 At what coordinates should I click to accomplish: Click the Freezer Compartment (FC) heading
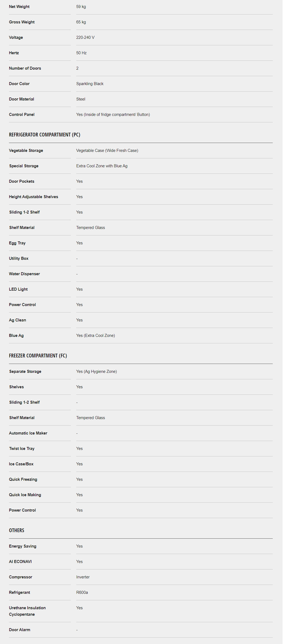(x=38, y=356)
